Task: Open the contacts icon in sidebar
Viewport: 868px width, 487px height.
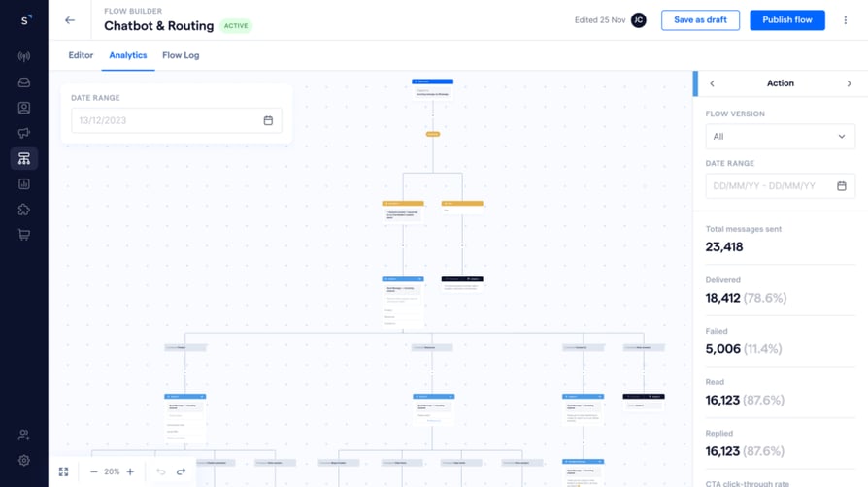Action: [24, 108]
